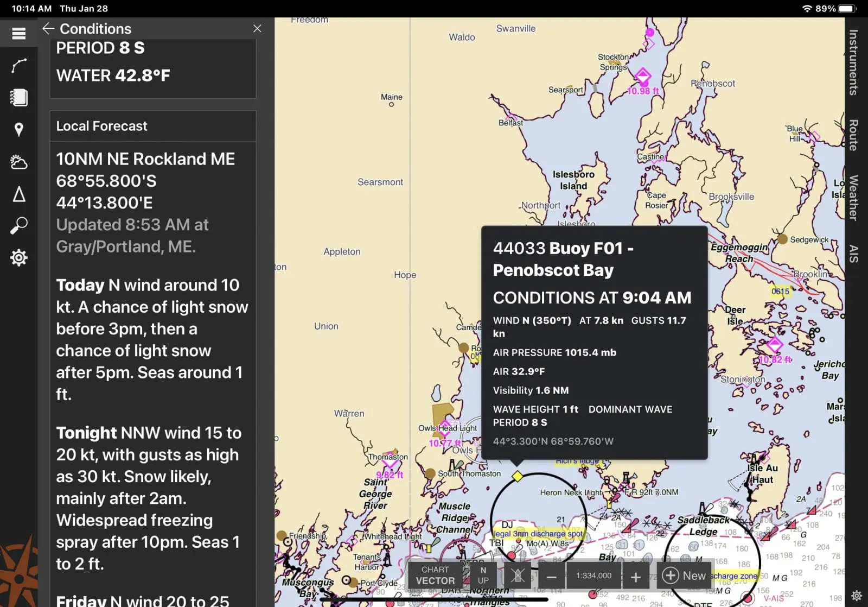
Task: Open the settings gear in sidebar
Action: pyautogui.click(x=19, y=257)
